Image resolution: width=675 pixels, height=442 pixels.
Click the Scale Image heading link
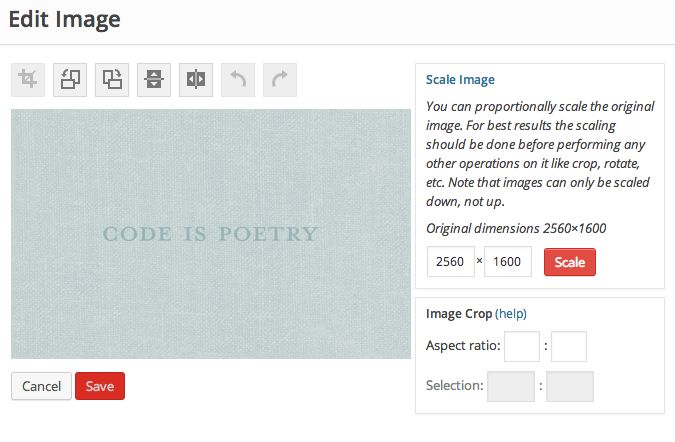[460, 80]
